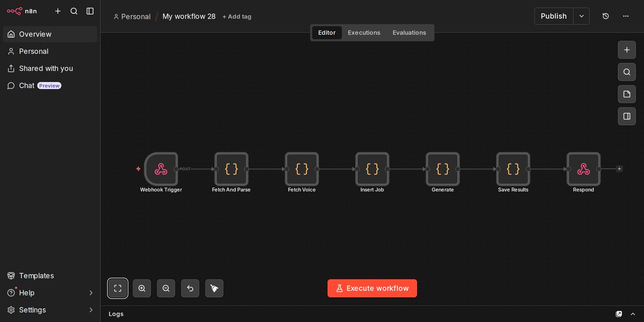The image size is (644, 322).
Task: Zoom in on canvas
Action: pyautogui.click(x=142, y=288)
